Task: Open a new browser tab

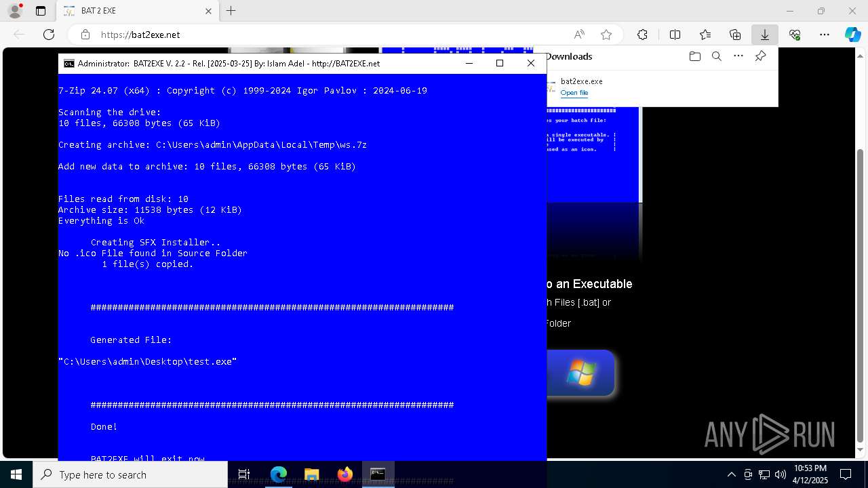Action: [231, 11]
